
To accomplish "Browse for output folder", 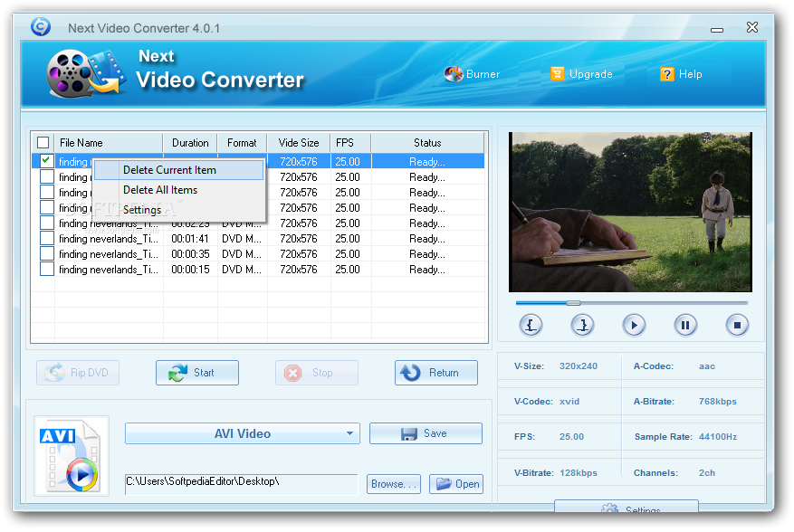I will 394,484.
